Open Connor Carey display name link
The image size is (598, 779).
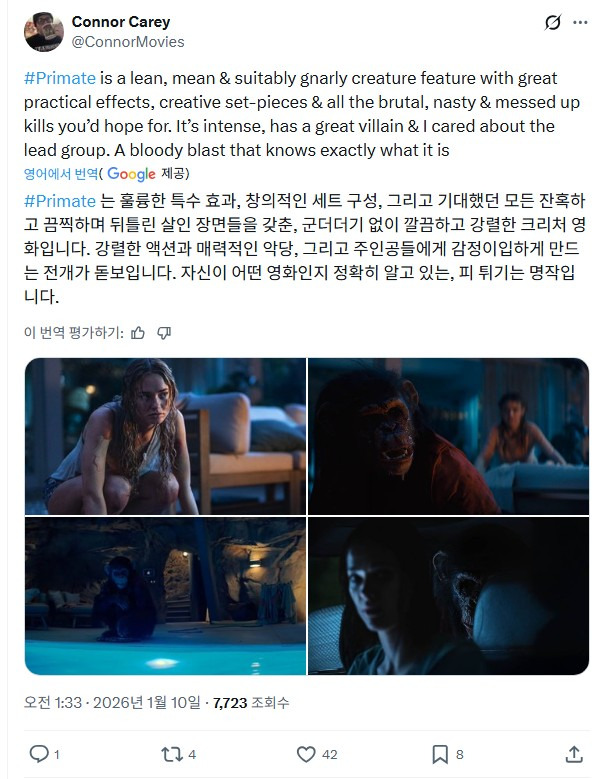pos(121,22)
